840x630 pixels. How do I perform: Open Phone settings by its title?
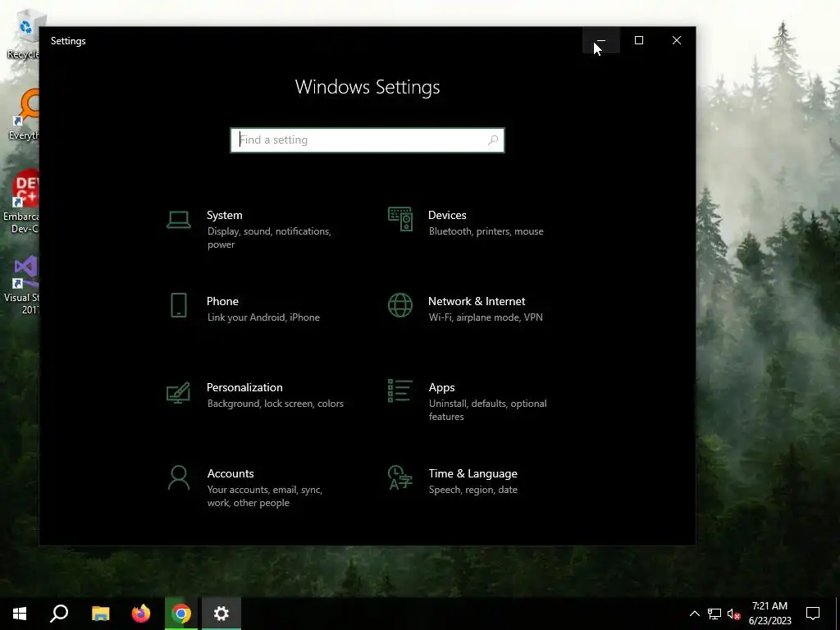click(222, 301)
